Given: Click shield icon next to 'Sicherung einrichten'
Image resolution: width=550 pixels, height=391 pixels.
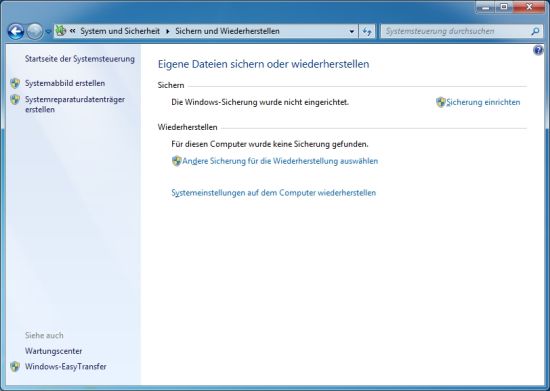Looking at the screenshot, I should (x=441, y=102).
